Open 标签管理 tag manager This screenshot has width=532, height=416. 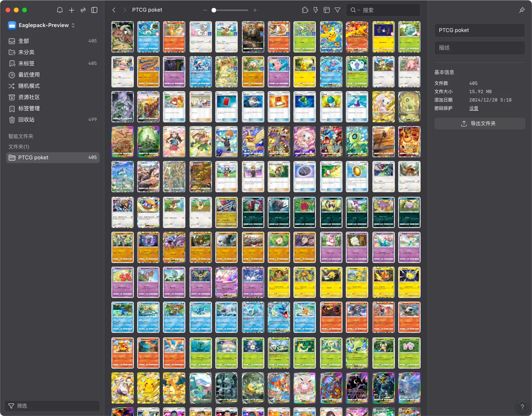click(53, 108)
